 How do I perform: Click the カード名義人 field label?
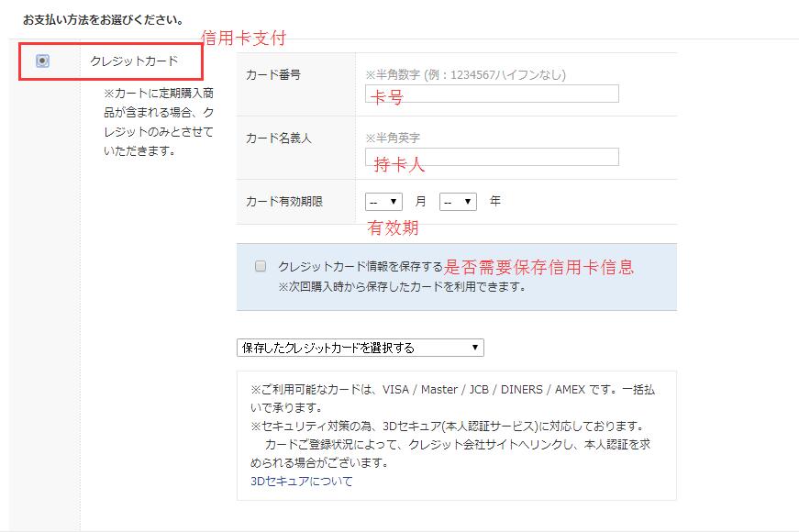pos(278,139)
